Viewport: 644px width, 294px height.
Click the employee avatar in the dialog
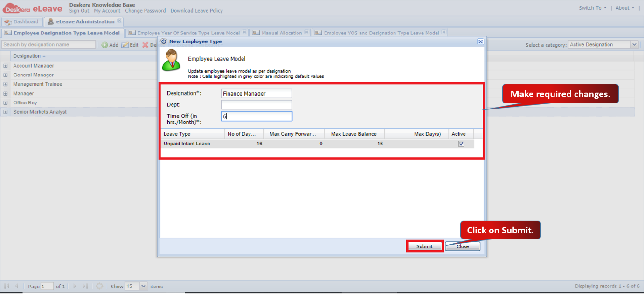tap(171, 60)
